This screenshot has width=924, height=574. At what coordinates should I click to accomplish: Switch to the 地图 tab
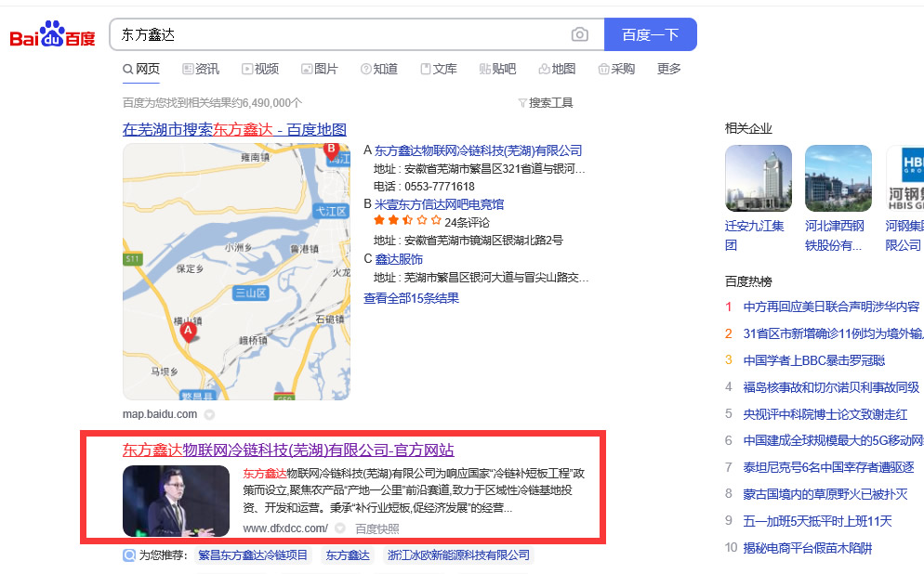pyautogui.click(x=557, y=69)
